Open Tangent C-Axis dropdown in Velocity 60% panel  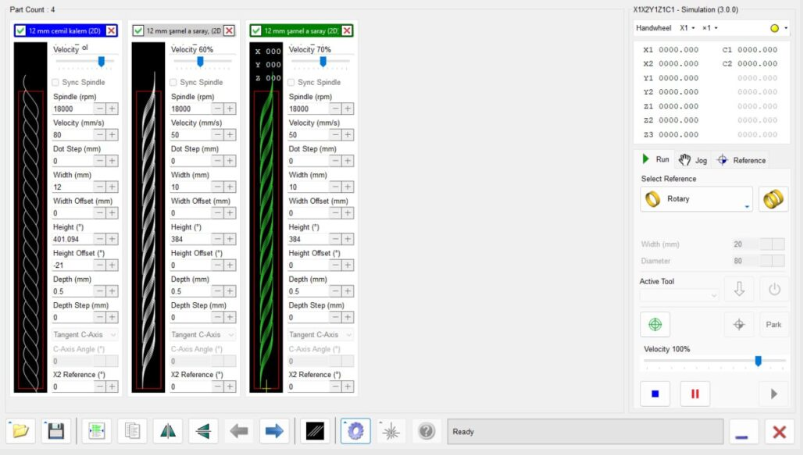coord(203,335)
